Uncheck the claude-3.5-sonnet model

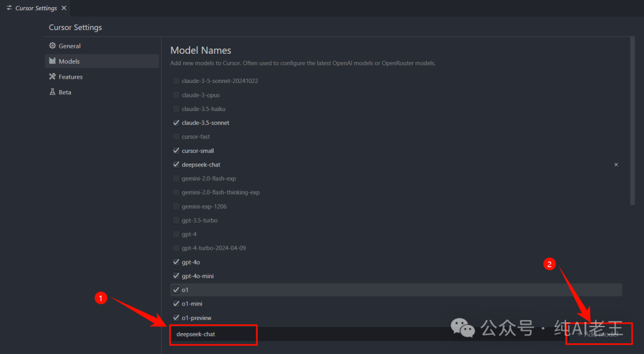pyautogui.click(x=176, y=123)
